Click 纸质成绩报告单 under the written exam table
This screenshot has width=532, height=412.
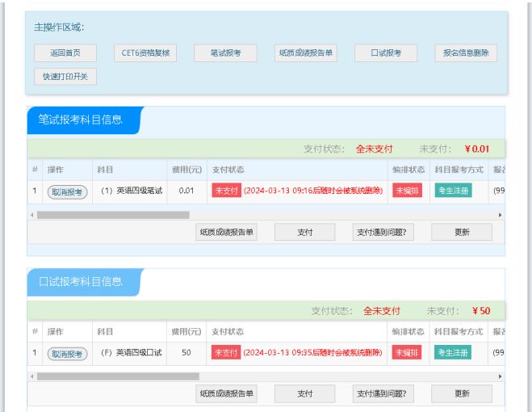tap(226, 232)
